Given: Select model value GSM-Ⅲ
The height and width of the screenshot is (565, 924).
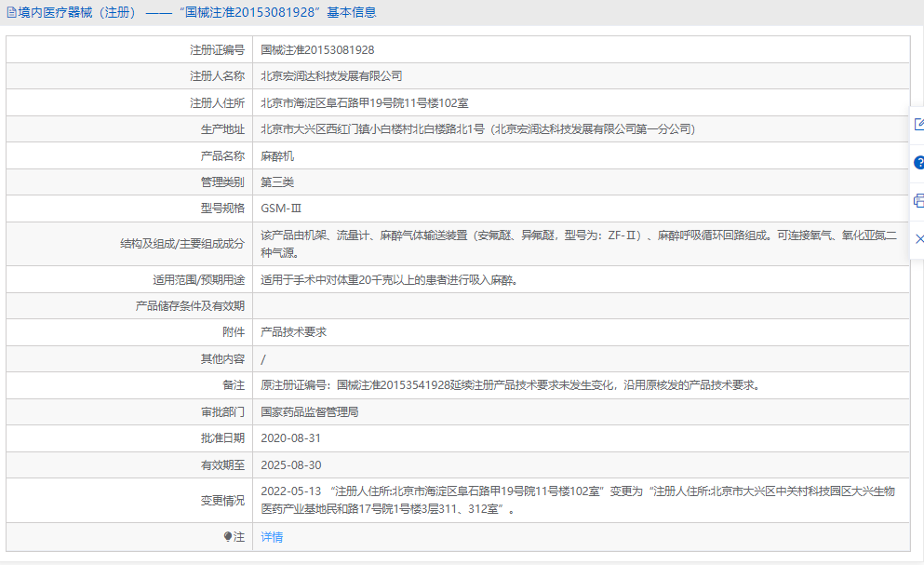Looking at the screenshot, I should click(281, 209).
